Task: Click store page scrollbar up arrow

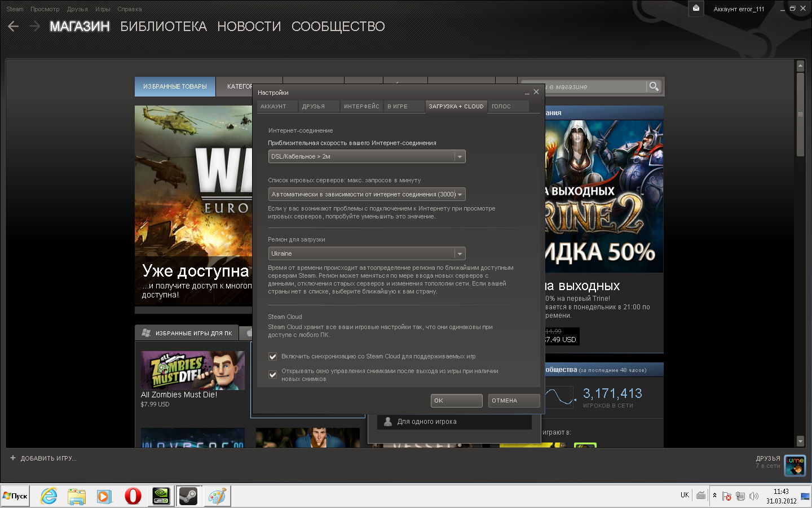Action: (800, 66)
